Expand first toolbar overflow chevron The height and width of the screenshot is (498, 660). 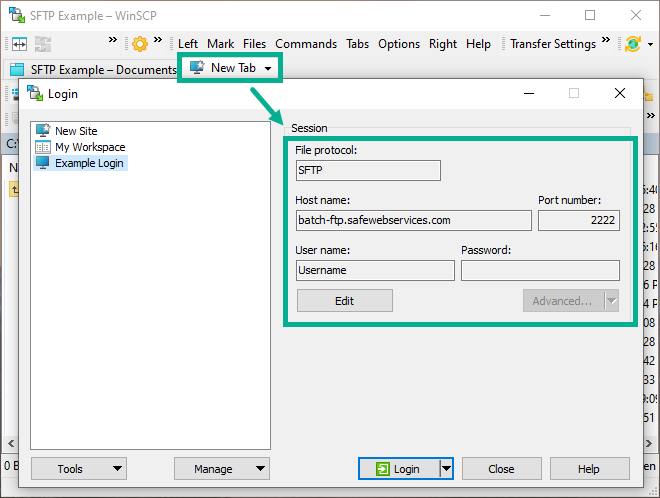[x=112, y=40]
